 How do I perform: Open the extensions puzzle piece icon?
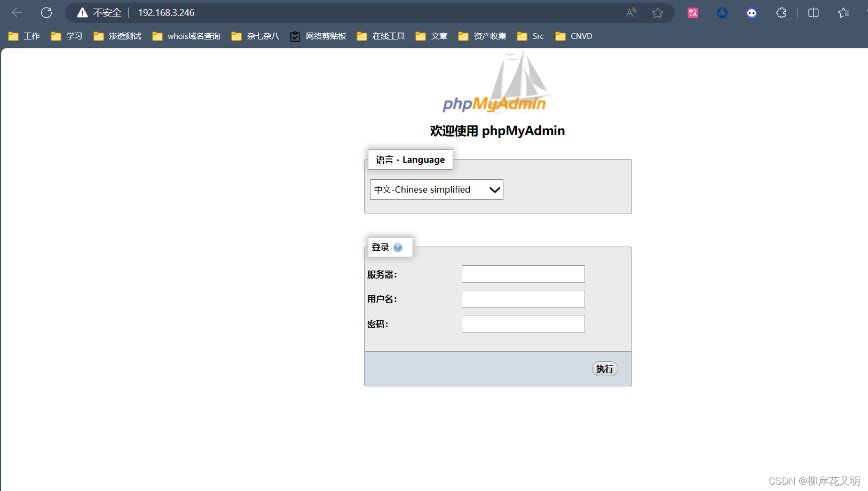[x=781, y=13]
